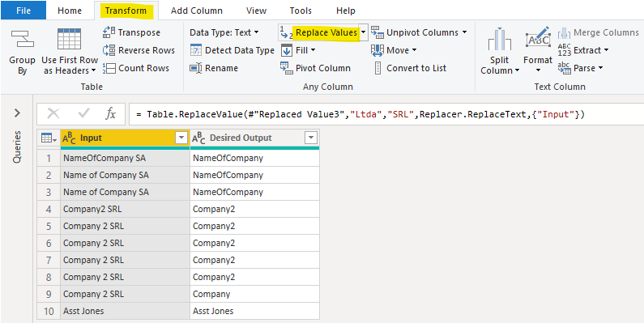This screenshot has width=644, height=323.
Task: Click the greyed-out Merge Columns button
Action: 599,32
